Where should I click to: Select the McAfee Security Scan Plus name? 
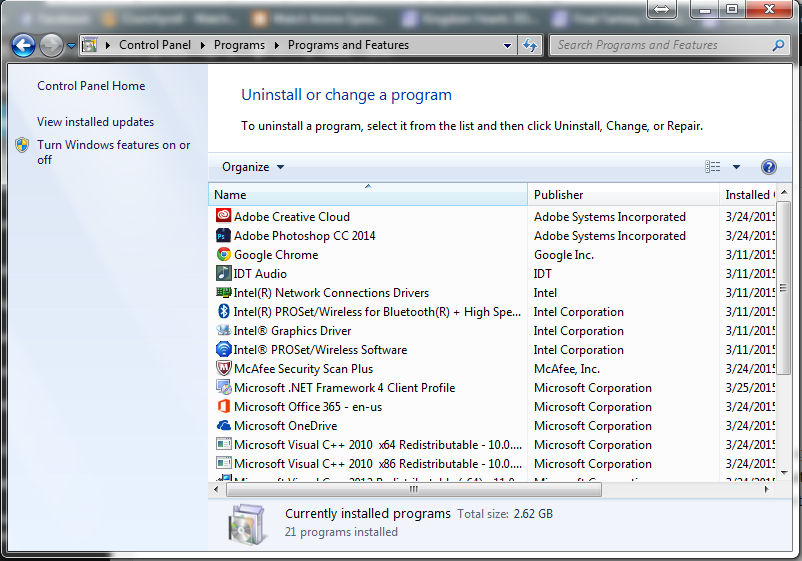(x=303, y=369)
